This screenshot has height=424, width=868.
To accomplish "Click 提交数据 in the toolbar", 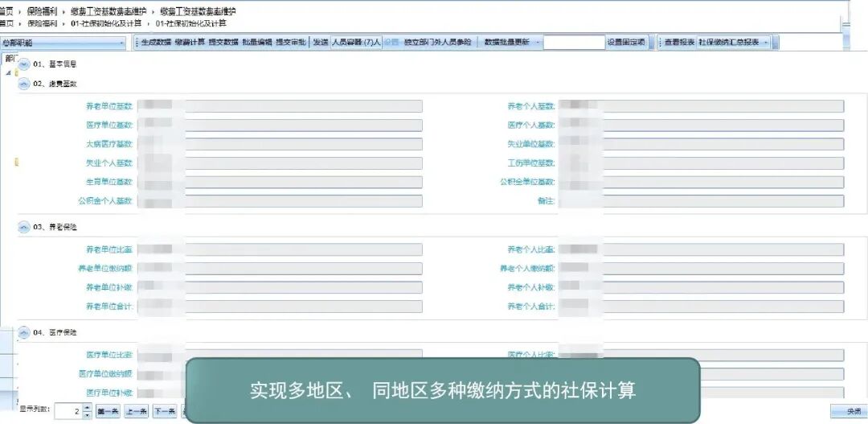I will coord(223,42).
